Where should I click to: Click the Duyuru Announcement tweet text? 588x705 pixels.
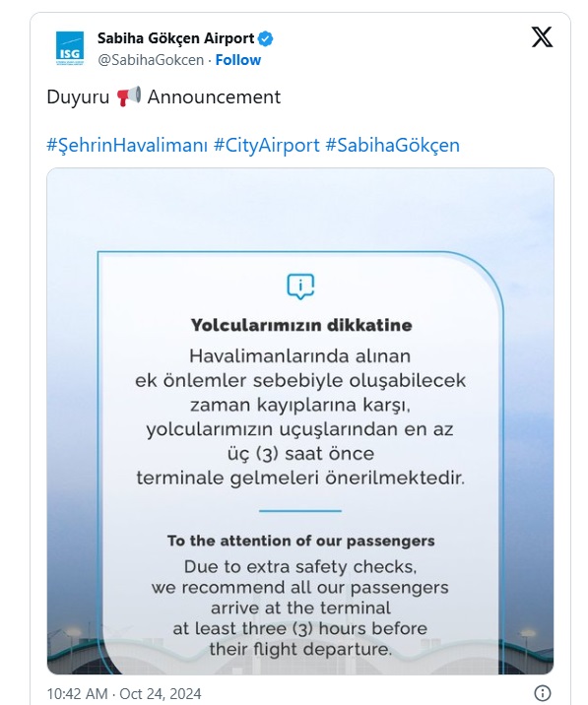(x=163, y=96)
